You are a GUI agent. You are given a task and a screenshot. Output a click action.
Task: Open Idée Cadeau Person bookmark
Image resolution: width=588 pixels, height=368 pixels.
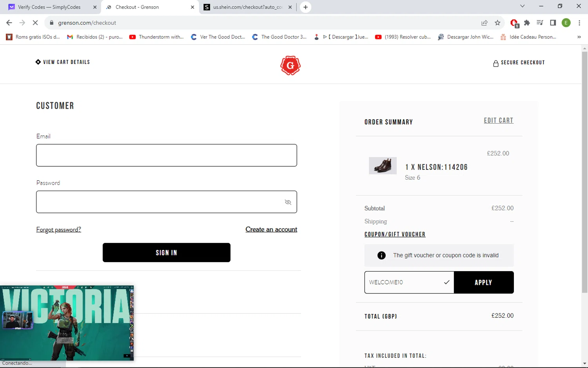tap(528, 37)
